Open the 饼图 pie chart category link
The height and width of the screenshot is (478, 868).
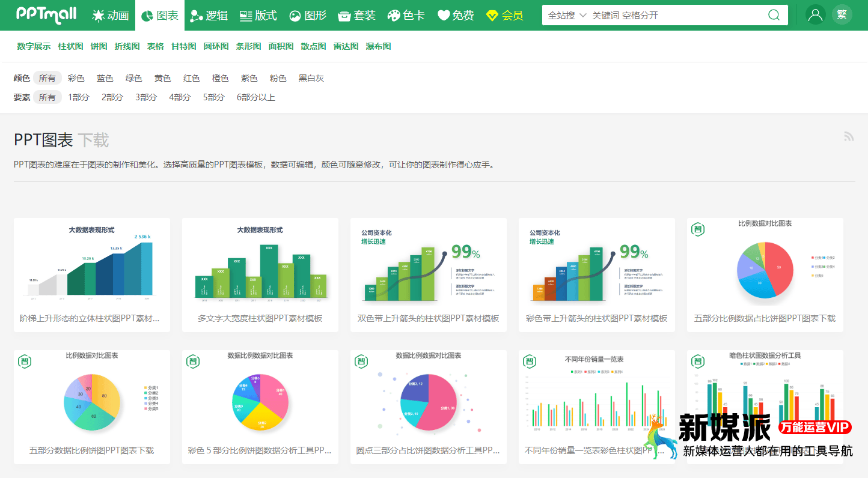click(x=99, y=46)
